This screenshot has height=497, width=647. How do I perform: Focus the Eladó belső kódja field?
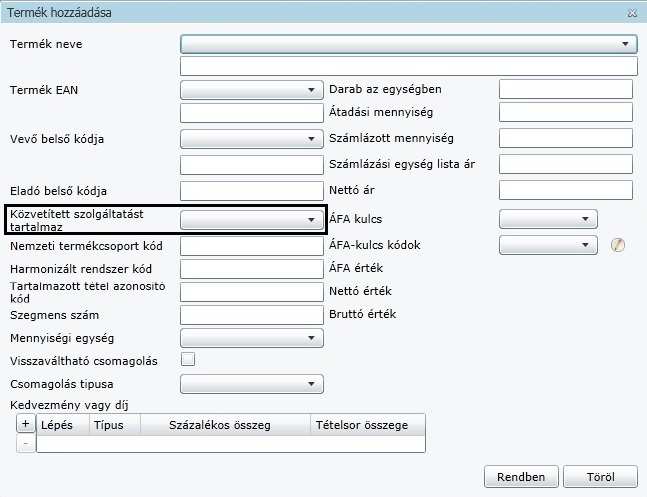pos(252,191)
